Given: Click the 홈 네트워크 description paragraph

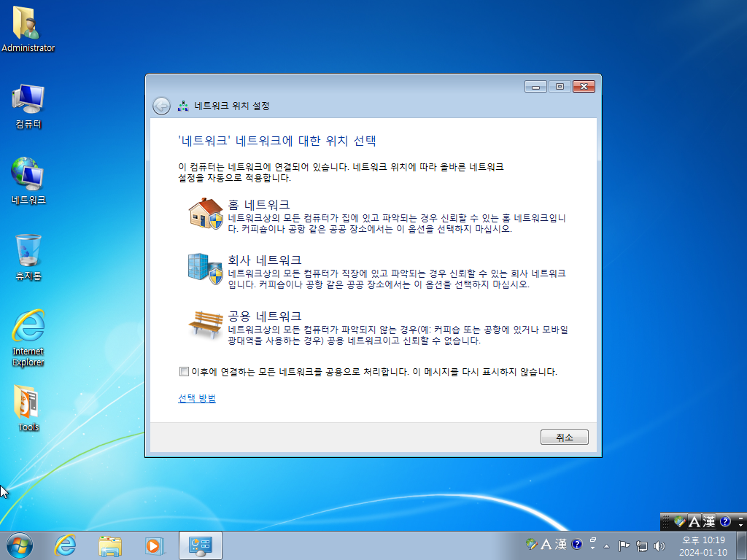Looking at the screenshot, I should (x=396, y=223).
